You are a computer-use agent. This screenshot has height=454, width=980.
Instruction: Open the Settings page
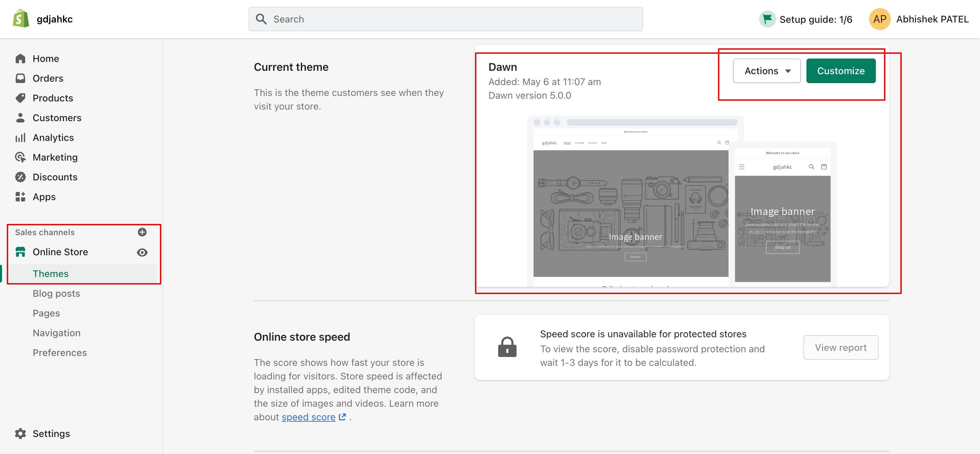point(51,434)
